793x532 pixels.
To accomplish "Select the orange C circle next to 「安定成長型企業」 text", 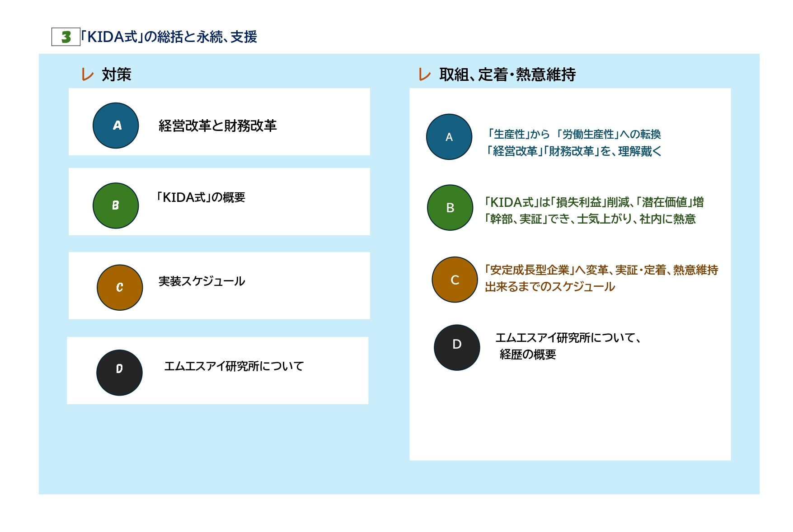I will [455, 280].
